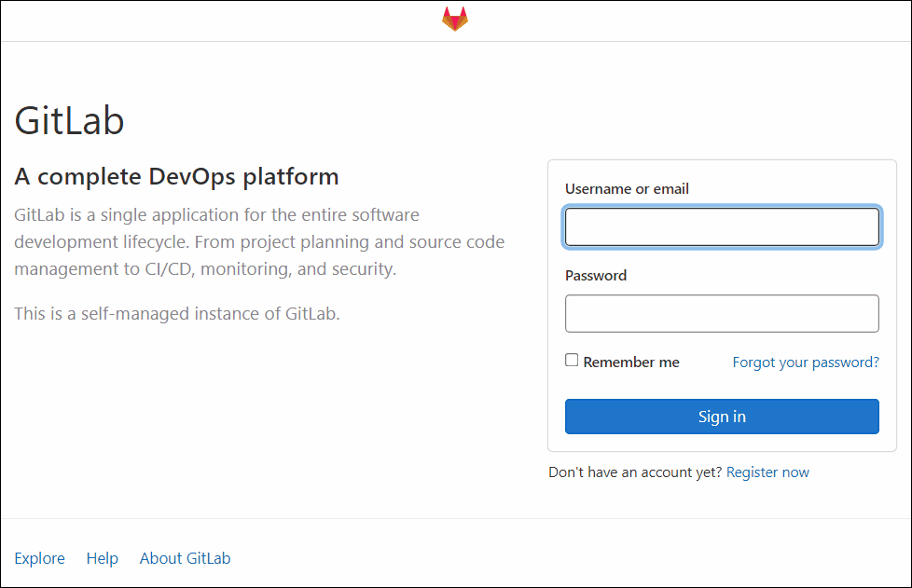Click the 'Username or email' label
Viewport: 912px width, 588px height.
tap(627, 189)
